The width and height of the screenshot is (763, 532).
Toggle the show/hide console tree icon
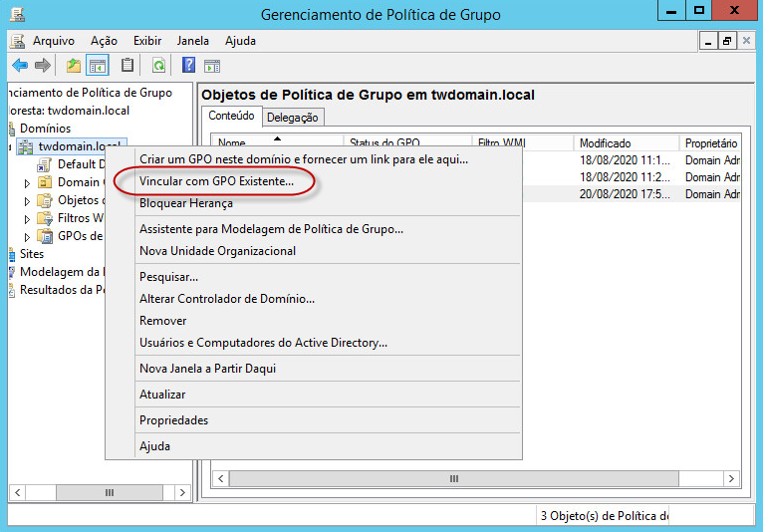(97, 65)
